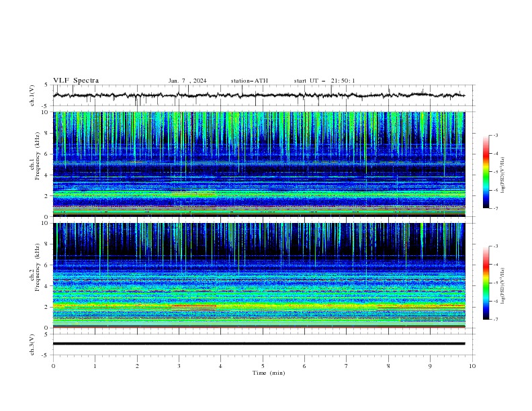Click the ch.2 PSD color scale bar
This screenshot has height=411, width=532.
coord(486,283)
